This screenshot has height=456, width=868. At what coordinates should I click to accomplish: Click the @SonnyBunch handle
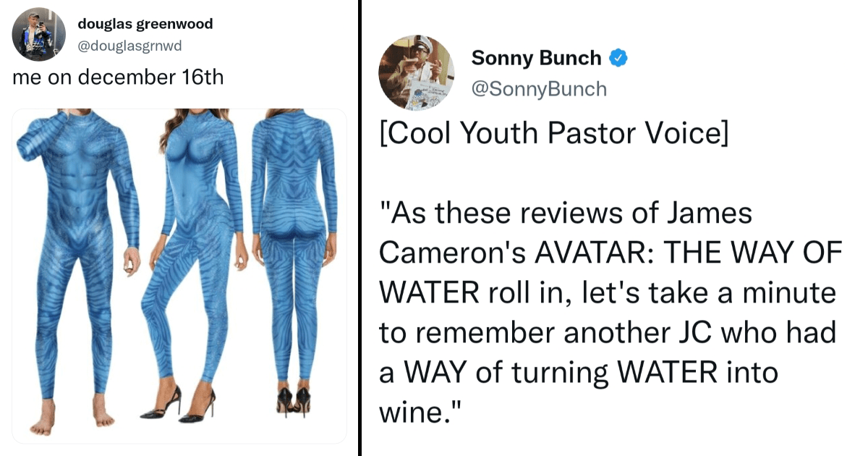click(539, 89)
